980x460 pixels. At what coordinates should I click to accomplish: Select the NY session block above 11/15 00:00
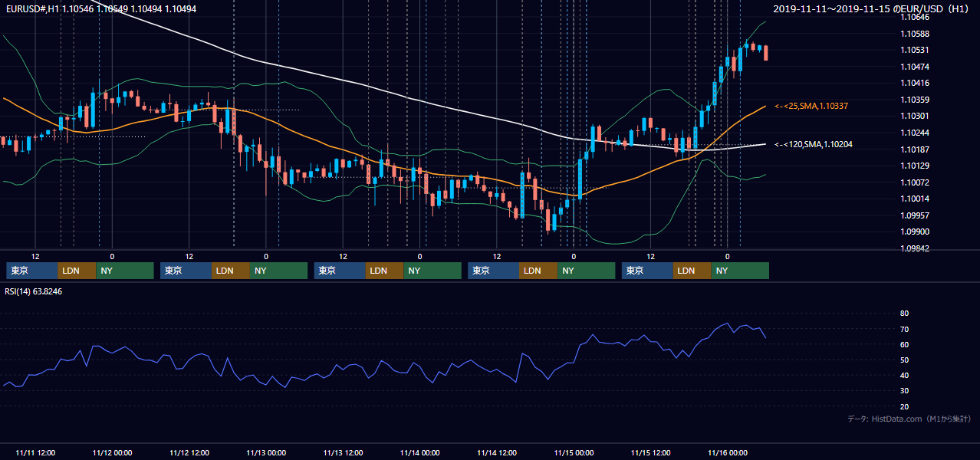pyautogui.click(x=587, y=271)
